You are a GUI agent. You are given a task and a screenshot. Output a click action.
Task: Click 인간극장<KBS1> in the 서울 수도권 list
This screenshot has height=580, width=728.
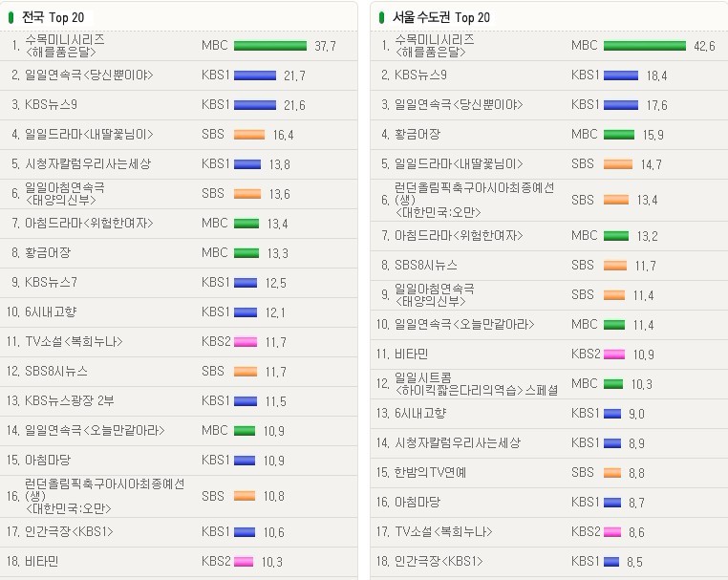[x=439, y=562]
